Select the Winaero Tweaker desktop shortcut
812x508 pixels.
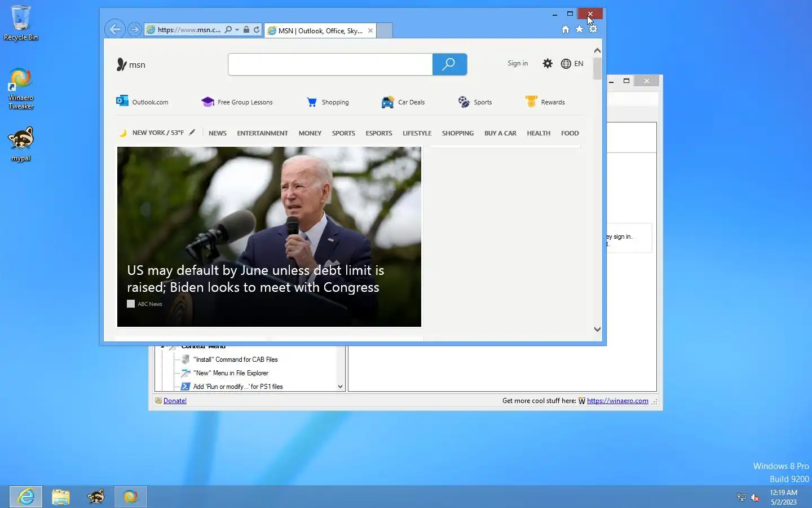(x=21, y=89)
